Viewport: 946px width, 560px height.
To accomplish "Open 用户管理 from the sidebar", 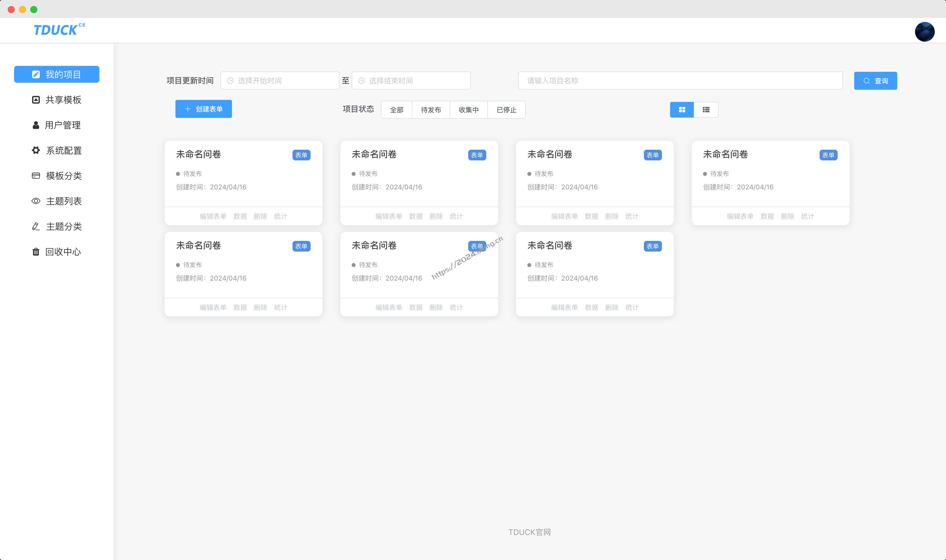I will point(57,125).
